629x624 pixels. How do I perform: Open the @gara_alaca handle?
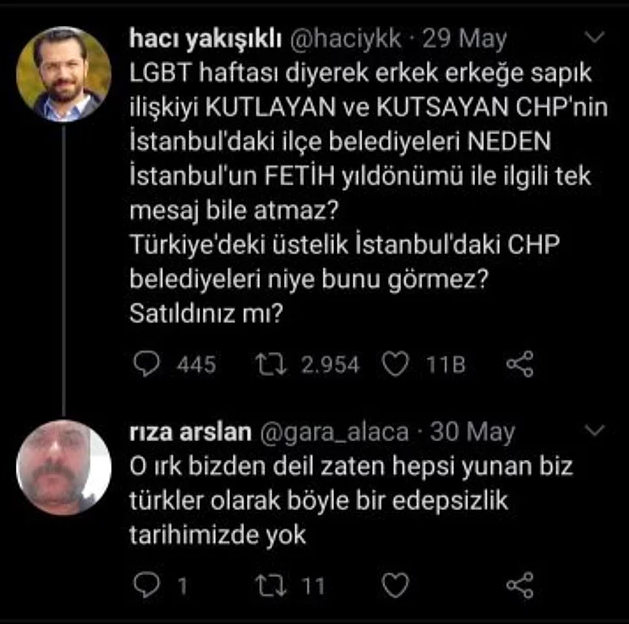(335, 432)
